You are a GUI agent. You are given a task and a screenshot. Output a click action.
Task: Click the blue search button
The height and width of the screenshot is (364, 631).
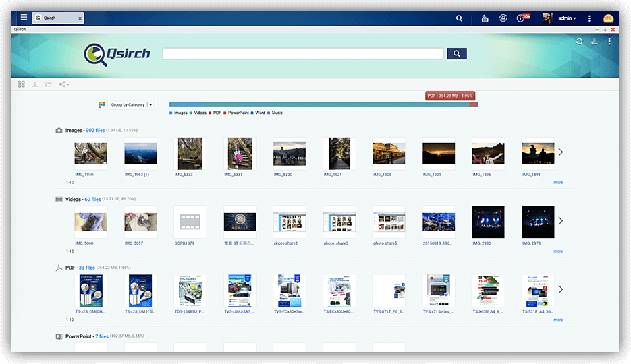tap(457, 53)
